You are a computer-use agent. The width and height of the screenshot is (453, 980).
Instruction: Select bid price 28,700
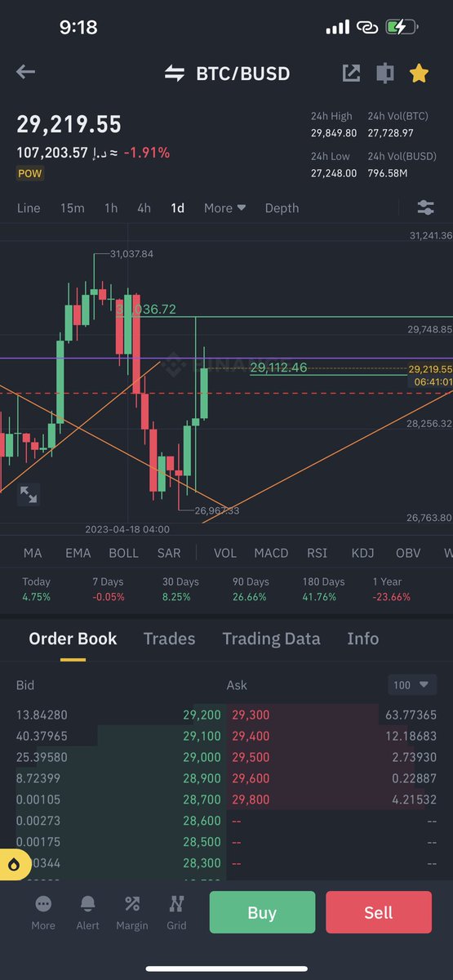(202, 800)
